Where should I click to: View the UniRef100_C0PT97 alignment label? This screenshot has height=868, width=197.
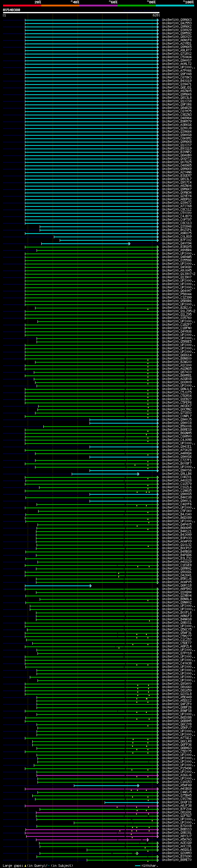point(177,220)
